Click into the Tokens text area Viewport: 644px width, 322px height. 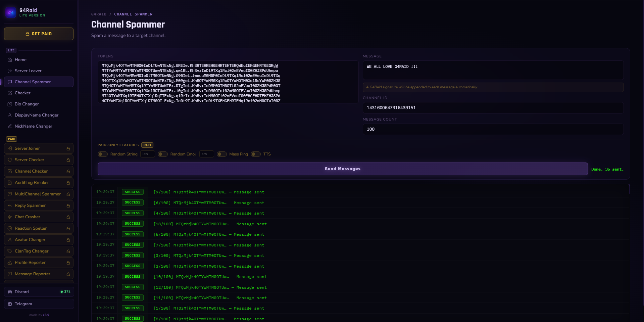(x=228, y=82)
